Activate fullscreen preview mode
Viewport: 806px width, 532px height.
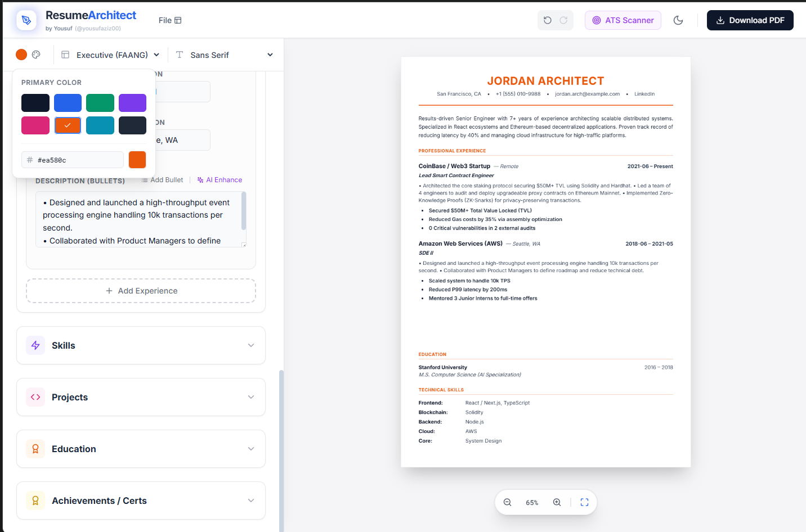pyautogui.click(x=584, y=502)
